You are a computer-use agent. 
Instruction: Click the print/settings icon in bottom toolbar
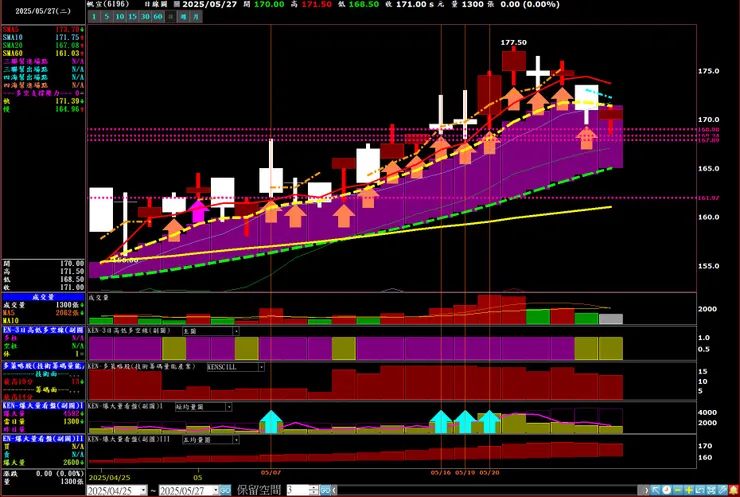pyautogui.click(x=711, y=491)
